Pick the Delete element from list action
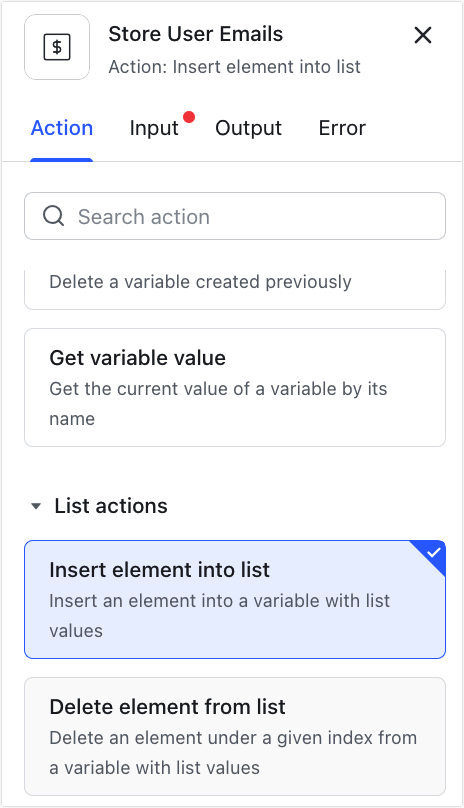464x808 pixels. 235,736
